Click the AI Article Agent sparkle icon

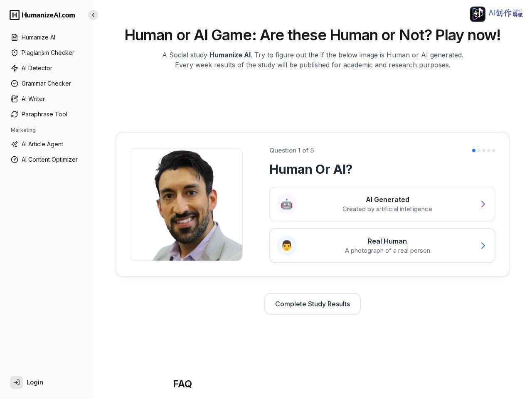coord(15,144)
